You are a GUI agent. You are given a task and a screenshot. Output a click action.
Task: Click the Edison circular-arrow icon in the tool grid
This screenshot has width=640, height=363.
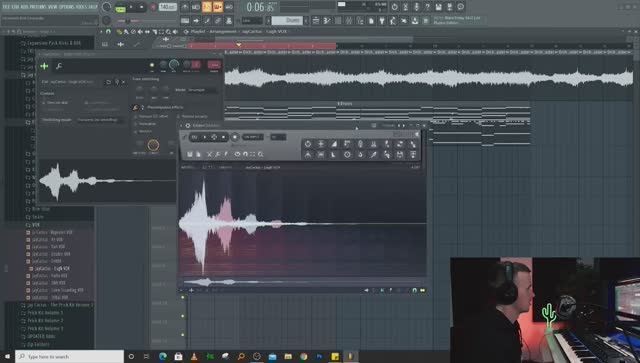tap(308, 143)
